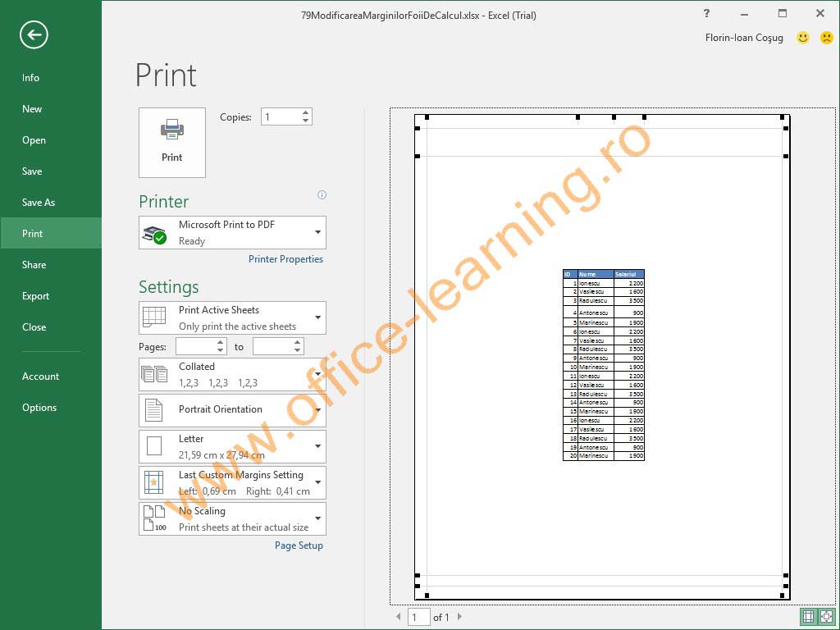Viewport: 840px width, 630px height.
Task: Click the printer icon Print button
Action: (172, 143)
